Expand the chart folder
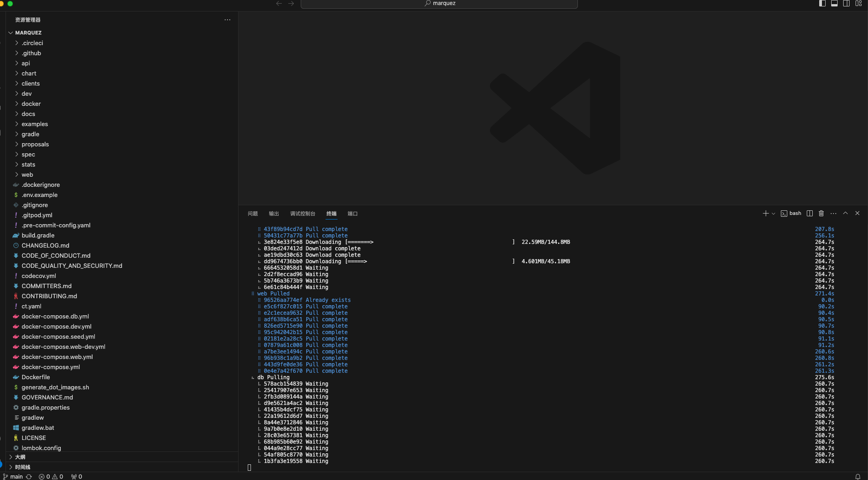This screenshot has width=868, height=480. (122, 73)
